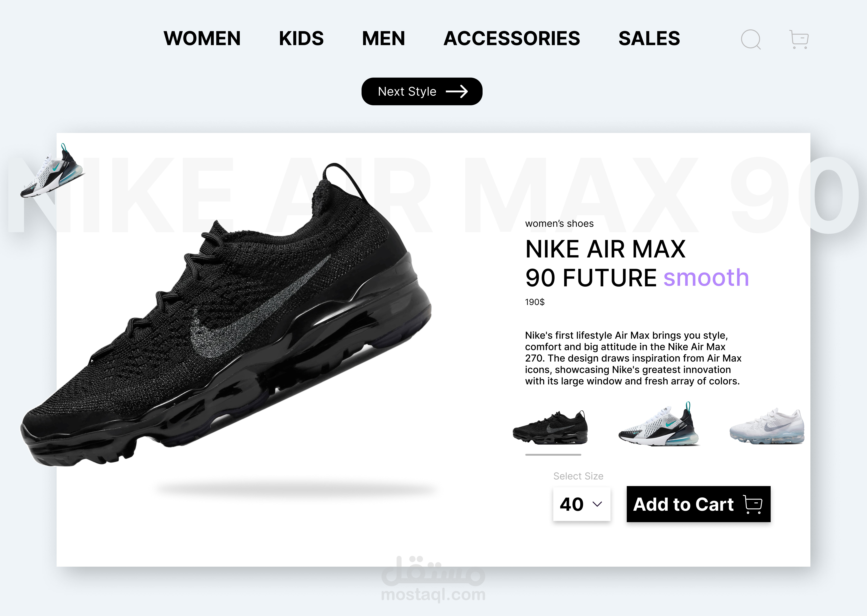This screenshot has width=867, height=616.
Task: Go to the SALES section
Action: click(649, 39)
